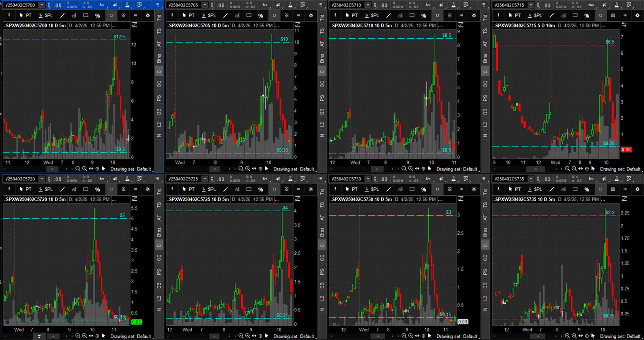Toggle the single-square button in C5720 toolbar
Image resolution: width=644 pixels, height=340 pixels.
[111, 189]
